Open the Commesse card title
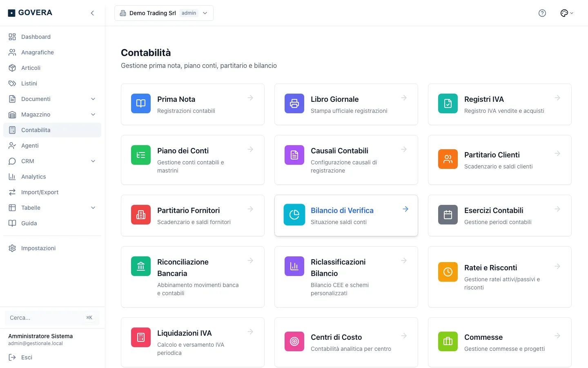 [483, 337]
